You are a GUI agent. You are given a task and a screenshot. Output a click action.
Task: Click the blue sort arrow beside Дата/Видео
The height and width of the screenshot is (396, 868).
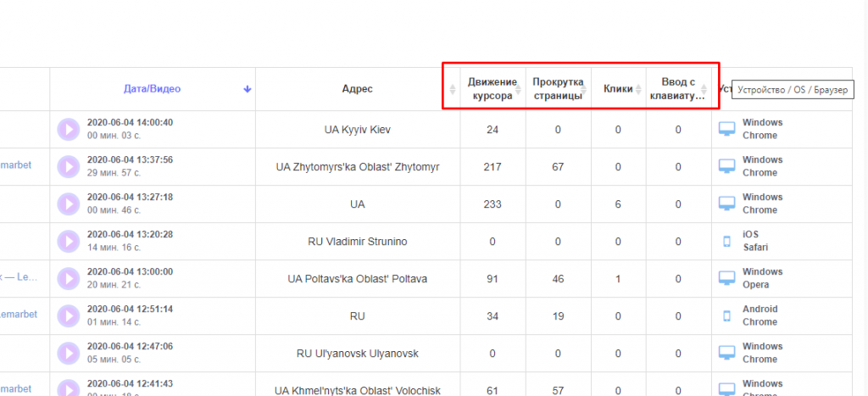pos(248,89)
